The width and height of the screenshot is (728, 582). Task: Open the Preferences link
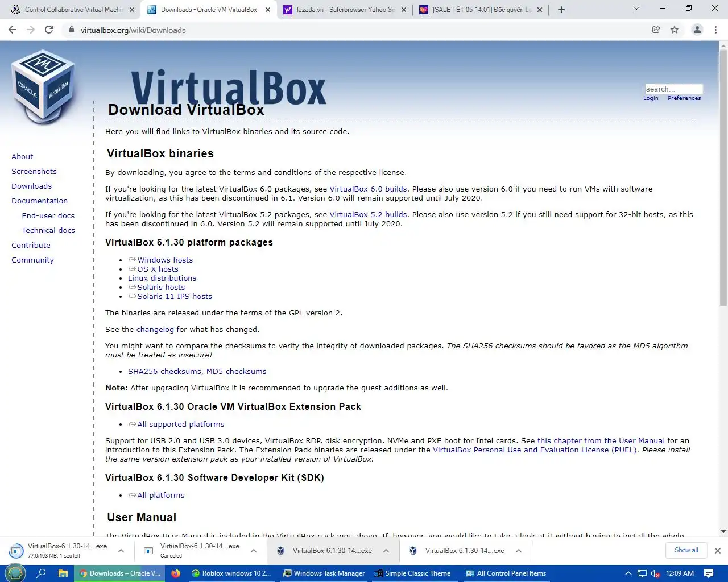(684, 98)
